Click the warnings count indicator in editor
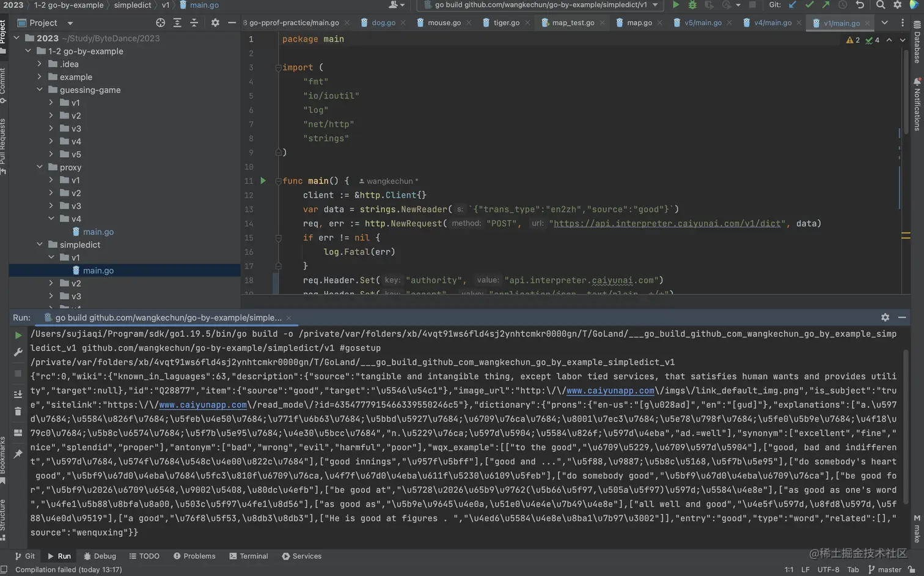 853,40
